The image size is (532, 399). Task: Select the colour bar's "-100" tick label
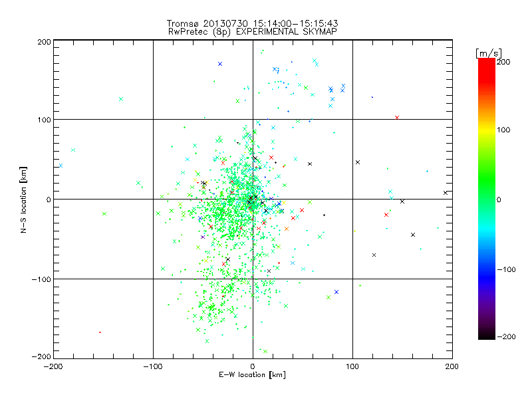tap(506, 269)
